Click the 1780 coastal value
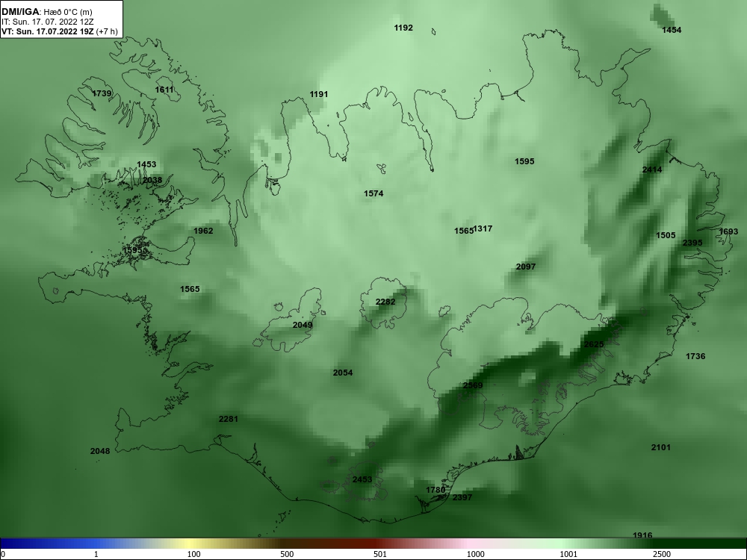This screenshot has height=560, width=747. coord(436,490)
